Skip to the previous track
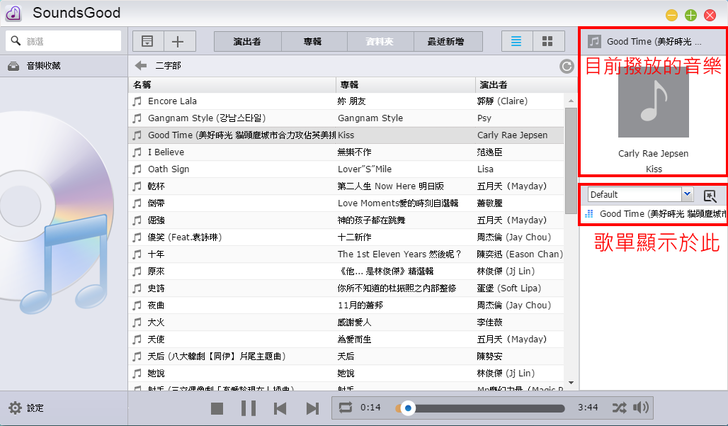728x426 pixels. point(281,408)
